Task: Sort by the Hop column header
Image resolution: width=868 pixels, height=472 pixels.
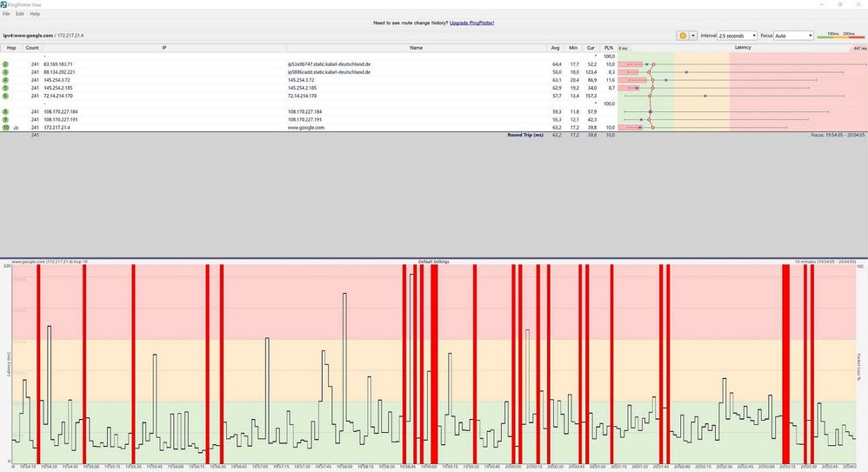Action: [11, 48]
